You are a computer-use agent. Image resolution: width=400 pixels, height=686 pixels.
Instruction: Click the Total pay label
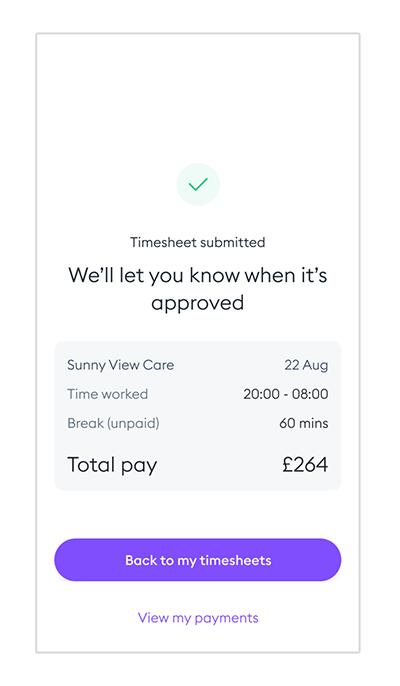[x=112, y=465]
